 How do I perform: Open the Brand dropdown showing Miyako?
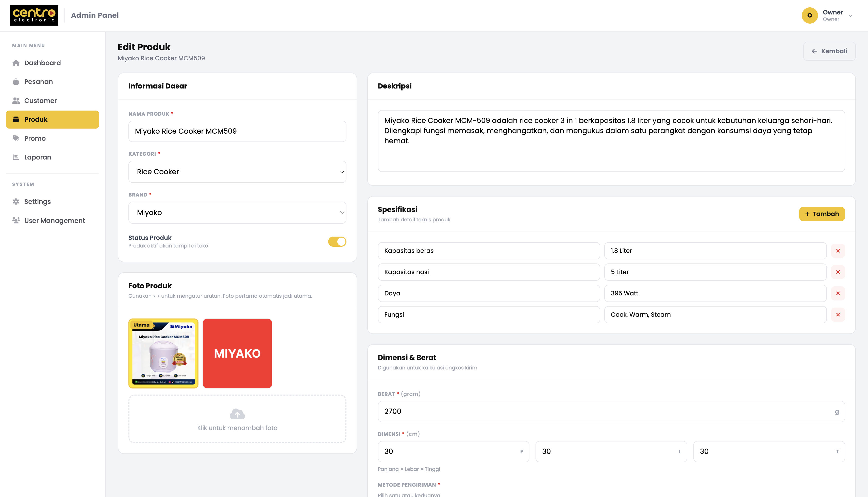click(237, 213)
